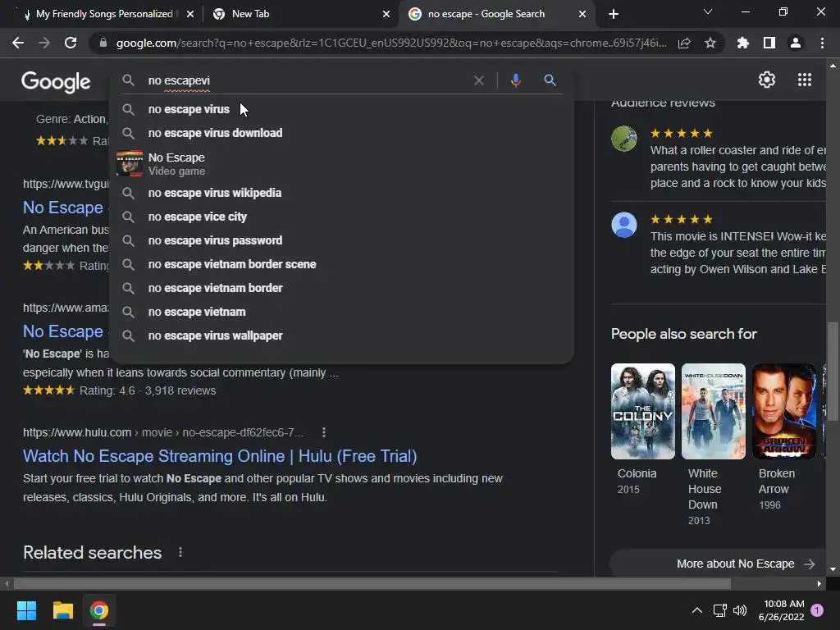Click the scroll-right arrow on horizontal scrollbar
This screenshot has width=840, height=630.
click(x=819, y=584)
